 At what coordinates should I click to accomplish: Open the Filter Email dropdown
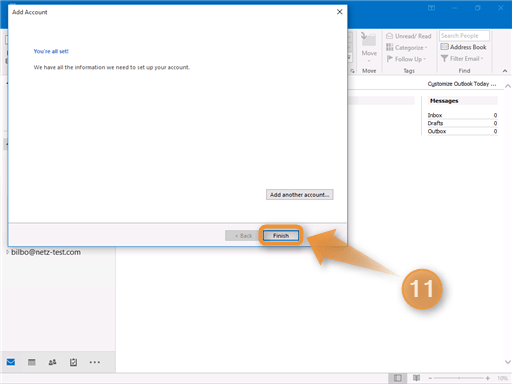(x=462, y=59)
